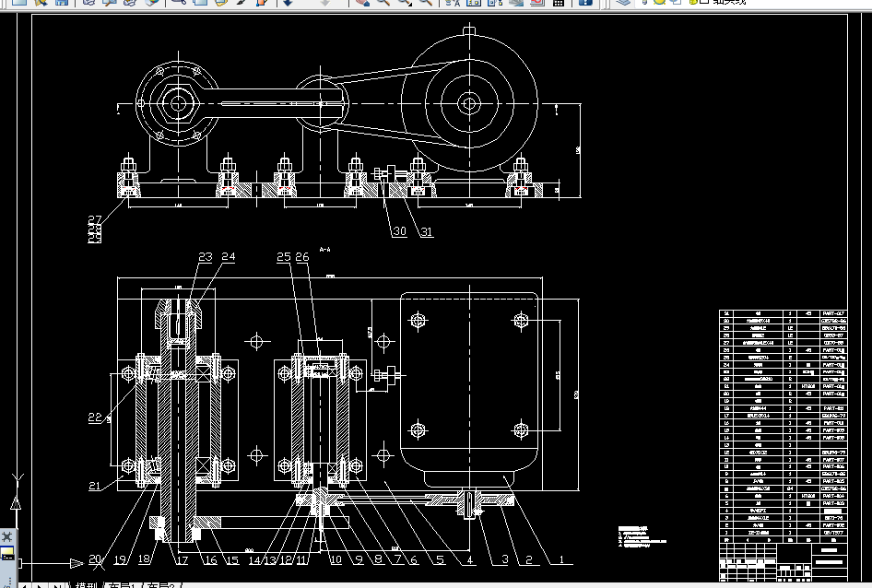Select part balloon number 17

pos(182,559)
